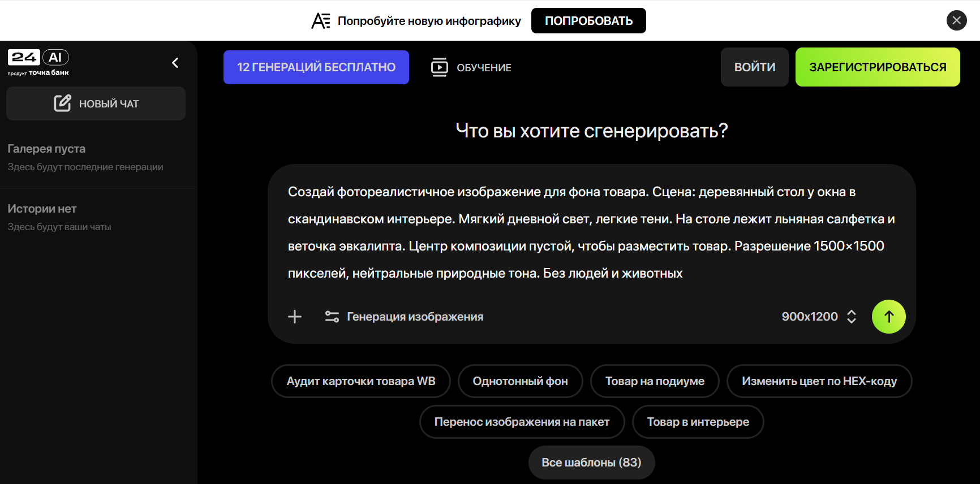This screenshot has width=980, height=484.
Task: Click the ВОЙТИ button
Action: (755, 67)
